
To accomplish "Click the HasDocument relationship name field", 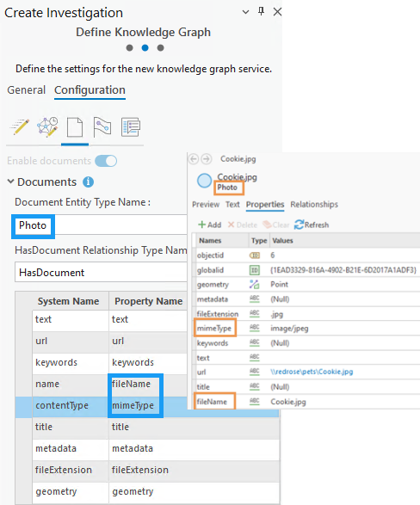I will coord(101,272).
